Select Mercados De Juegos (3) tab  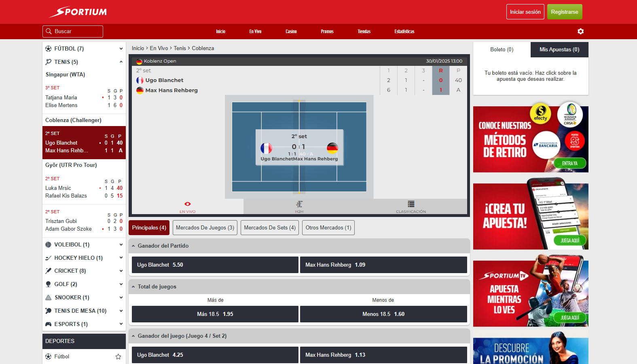205,227
